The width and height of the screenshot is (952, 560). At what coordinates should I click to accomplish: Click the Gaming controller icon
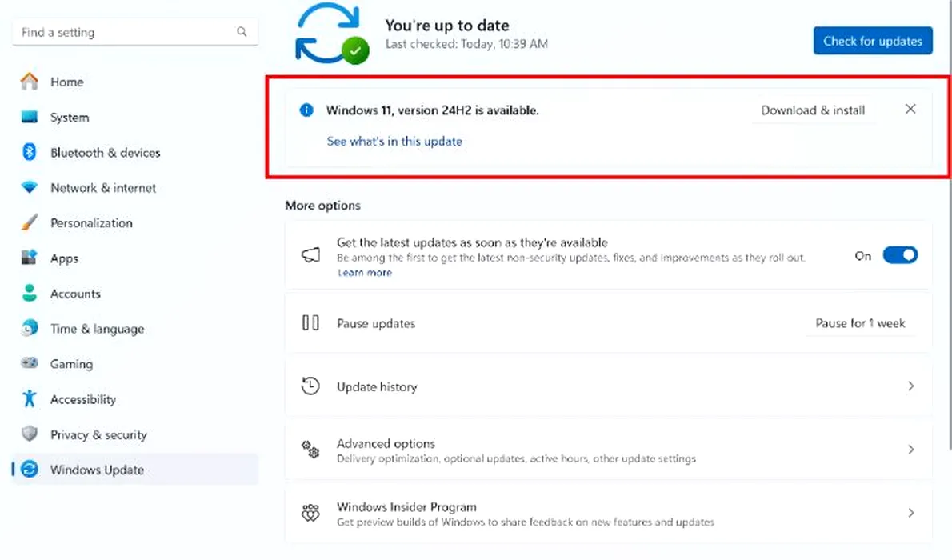coord(29,363)
